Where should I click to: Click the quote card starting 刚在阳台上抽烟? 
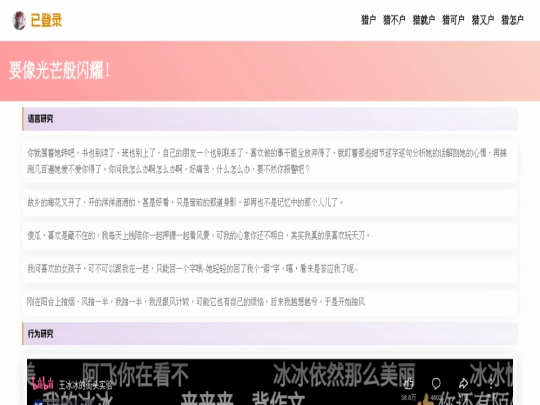point(270,302)
